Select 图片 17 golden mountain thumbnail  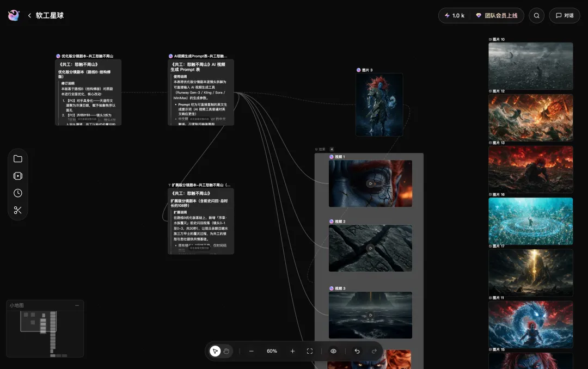point(531,273)
